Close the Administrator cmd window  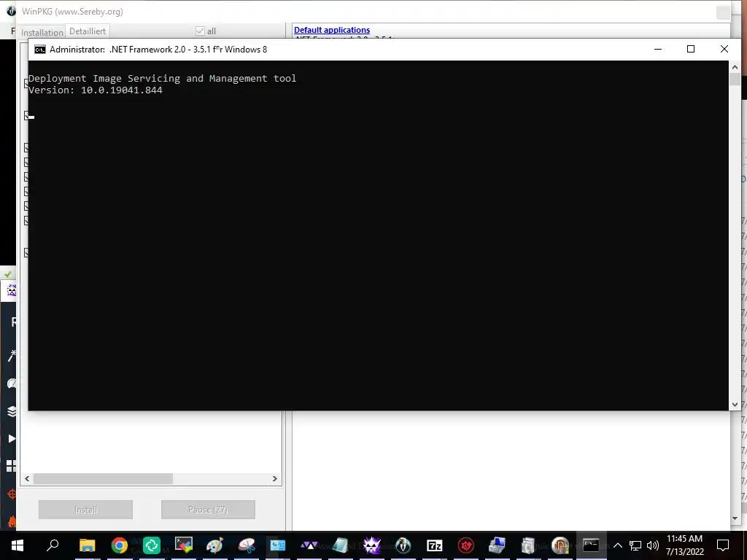[x=724, y=49]
